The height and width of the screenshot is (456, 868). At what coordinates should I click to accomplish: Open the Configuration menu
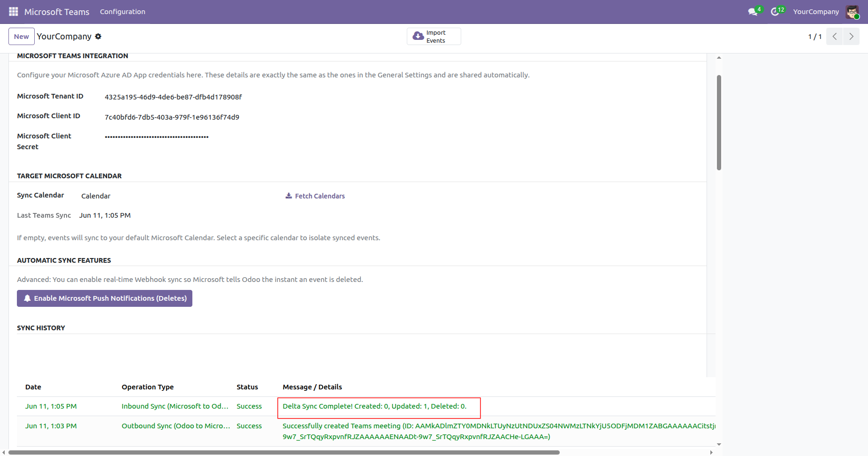coord(122,12)
